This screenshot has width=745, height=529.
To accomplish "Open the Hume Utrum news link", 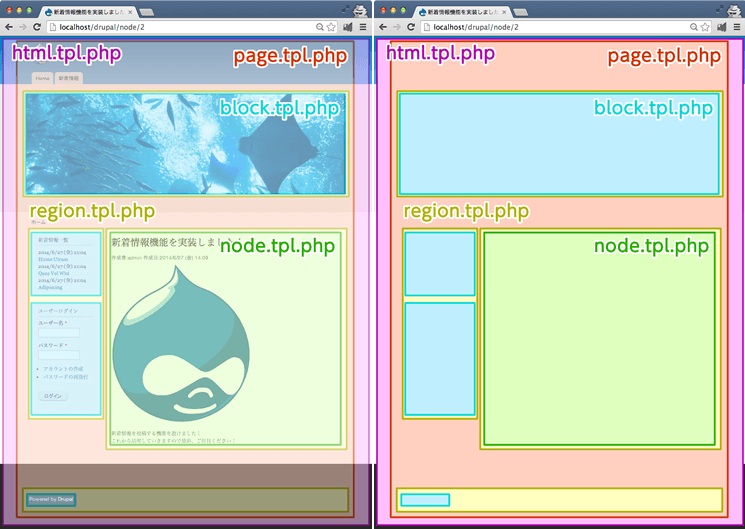I will click(x=53, y=260).
